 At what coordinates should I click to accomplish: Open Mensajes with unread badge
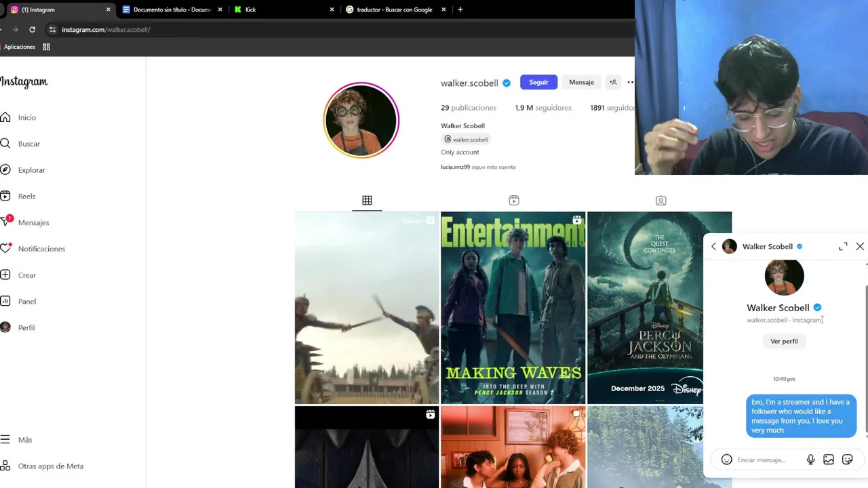click(x=25, y=222)
